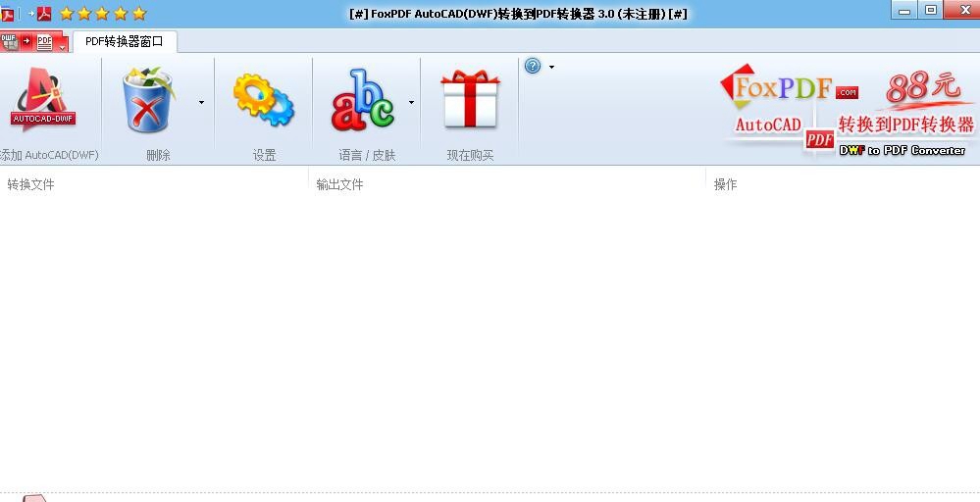Click the FoxPDF.com logo banner

pos(789,87)
